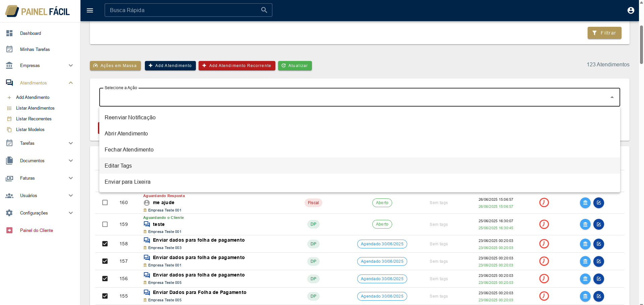Image resolution: width=644 pixels, height=305 pixels.
Task: Click Ações em Massa button
Action: tap(115, 66)
